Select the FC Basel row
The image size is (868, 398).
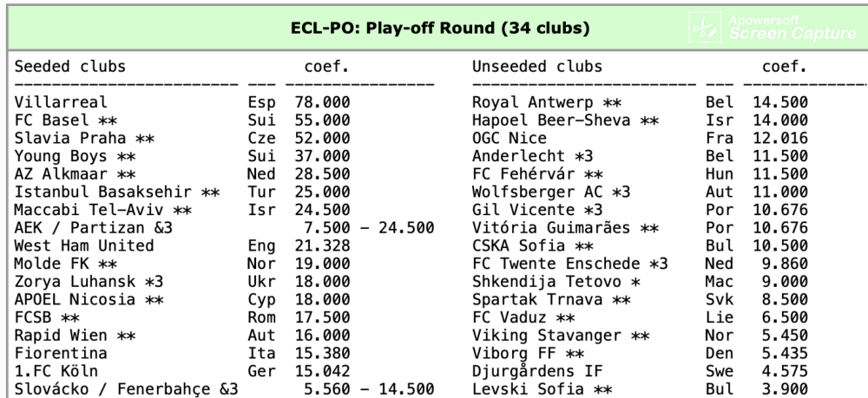click(x=182, y=120)
